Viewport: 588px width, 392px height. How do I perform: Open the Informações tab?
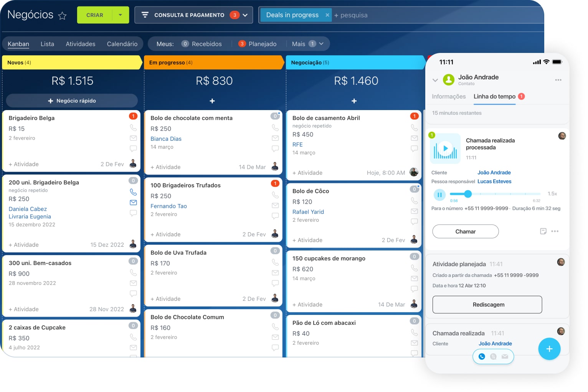[448, 97]
